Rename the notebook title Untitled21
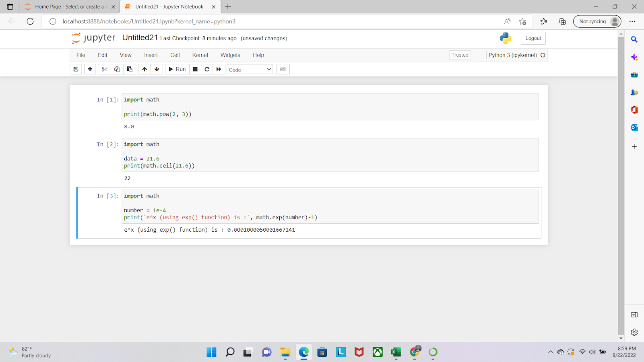The image size is (644, 362). point(140,38)
